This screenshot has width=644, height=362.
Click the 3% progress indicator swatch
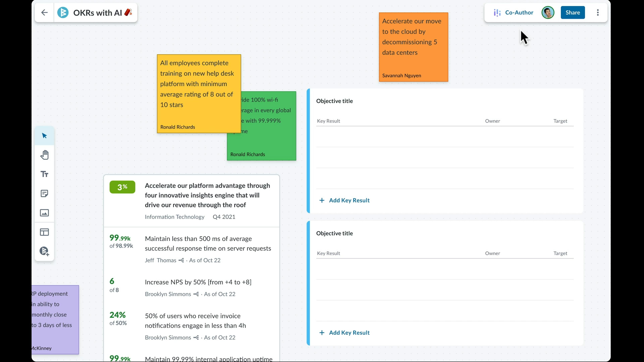coord(122,187)
